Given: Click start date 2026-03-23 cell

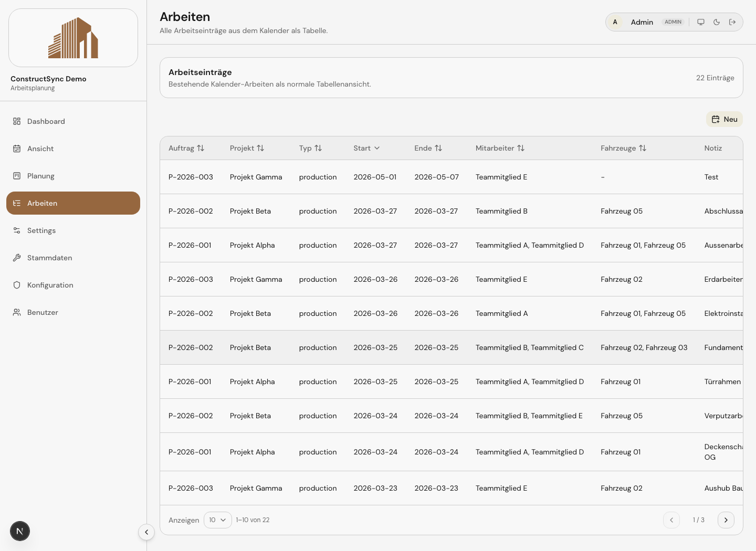Looking at the screenshot, I should (375, 488).
